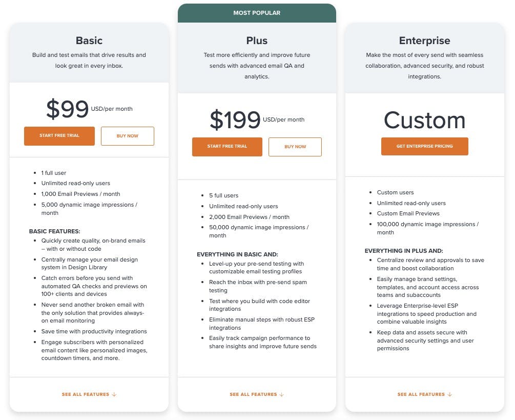Screen dimensions: 515x420
Task: Start free trial for the Basic plan
Action: coord(59,136)
